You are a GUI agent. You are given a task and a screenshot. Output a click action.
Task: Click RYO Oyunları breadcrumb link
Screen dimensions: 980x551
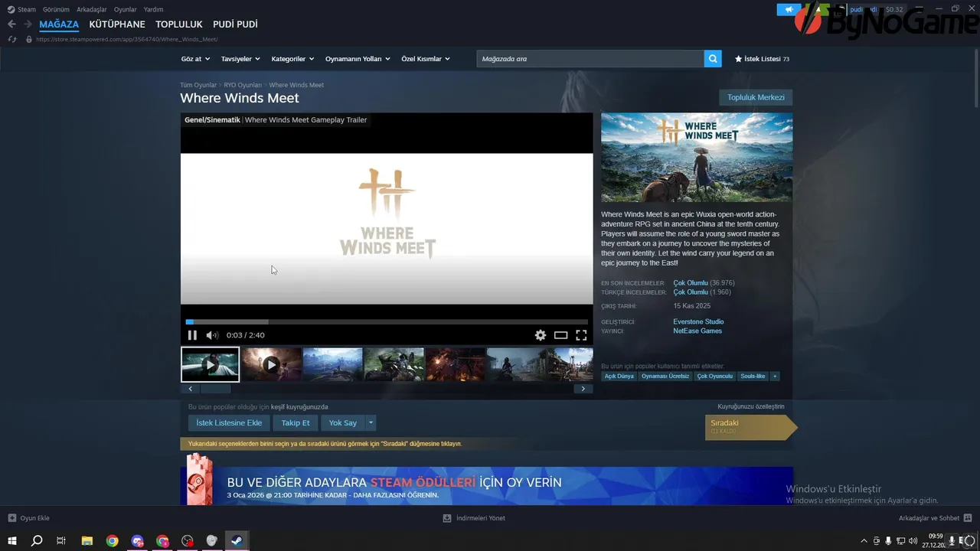tap(243, 85)
